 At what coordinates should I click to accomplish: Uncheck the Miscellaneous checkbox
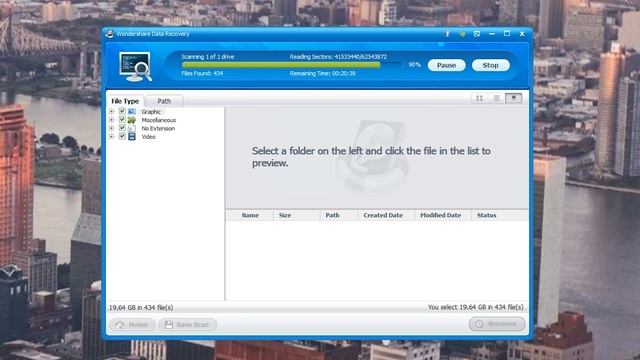[x=122, y=120]
